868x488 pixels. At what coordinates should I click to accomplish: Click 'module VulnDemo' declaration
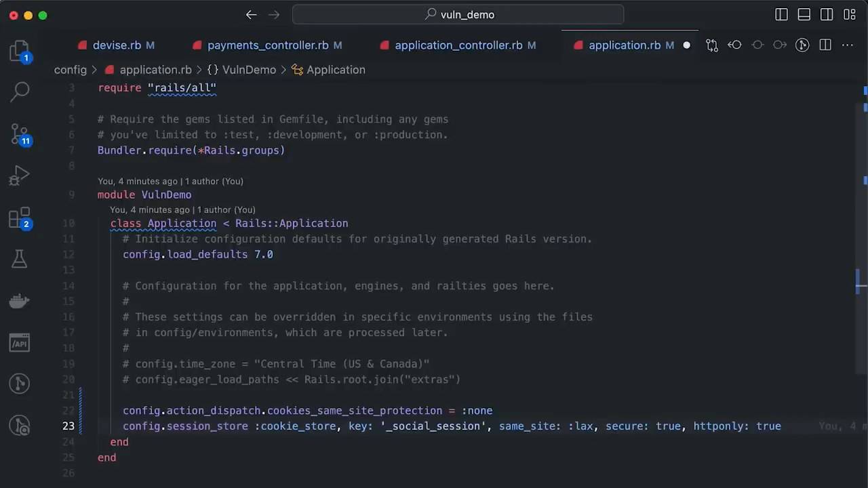pyautogui.click(x=144, y=195)
